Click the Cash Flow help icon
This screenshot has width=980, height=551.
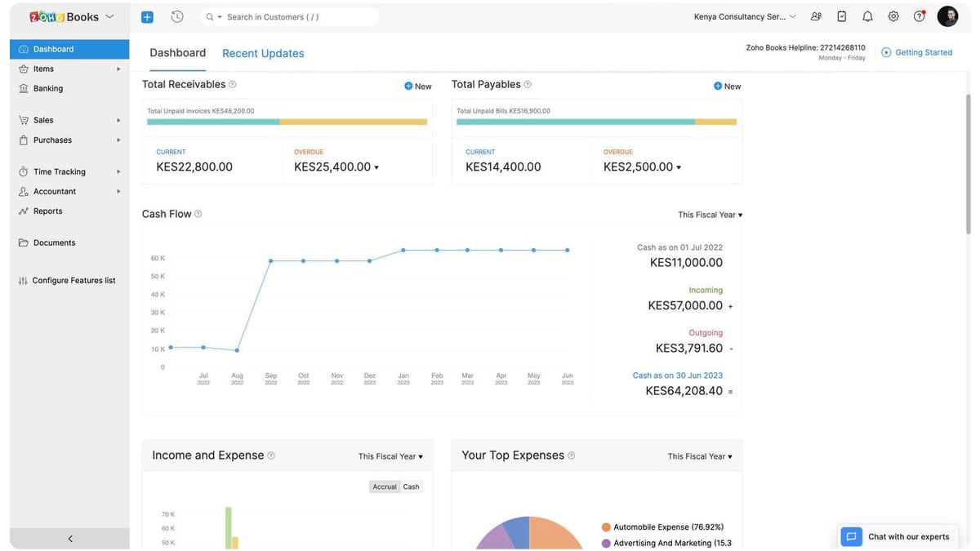coord(198,214)
